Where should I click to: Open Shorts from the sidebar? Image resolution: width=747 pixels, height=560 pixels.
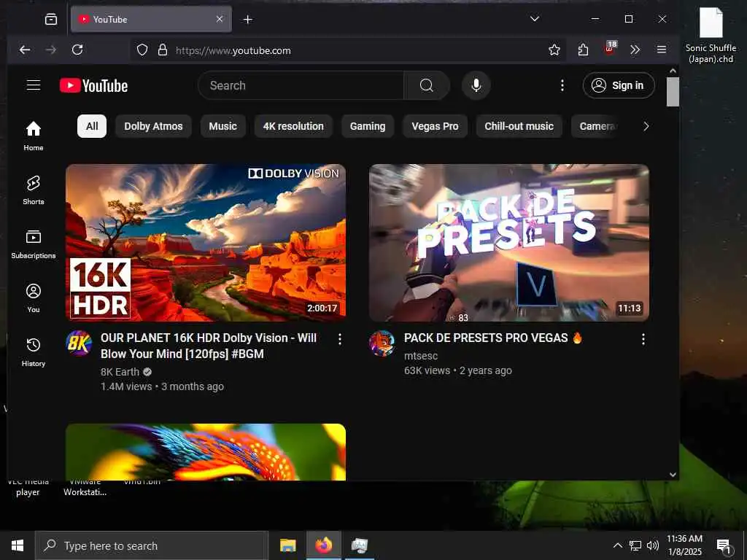34,190
